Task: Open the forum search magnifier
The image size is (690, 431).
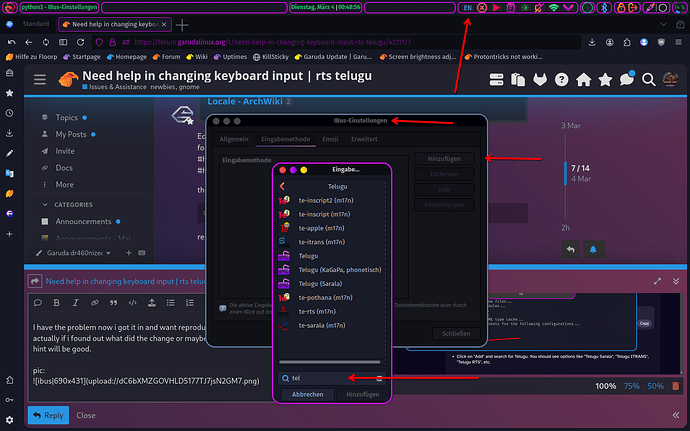Action: point(648,80)
